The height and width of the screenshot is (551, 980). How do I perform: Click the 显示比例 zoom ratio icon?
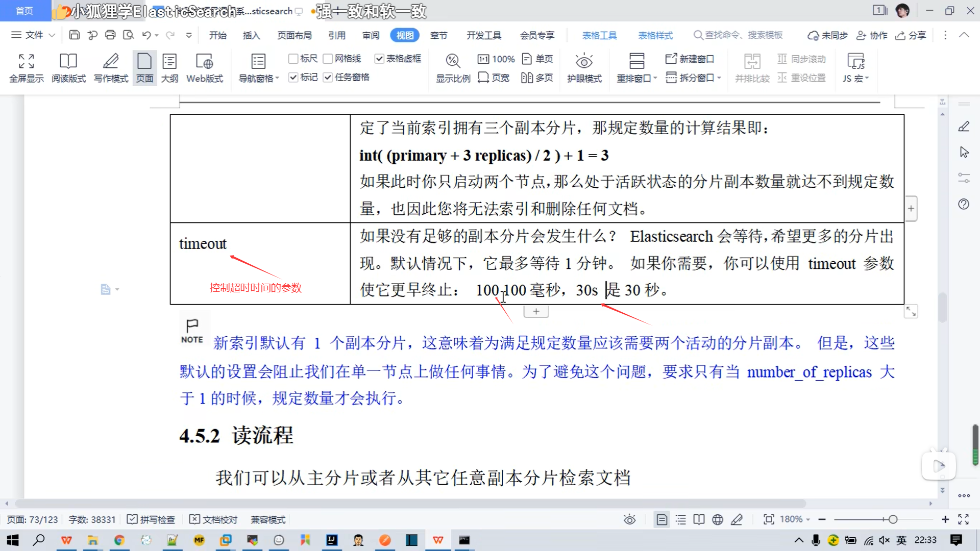(452, 62)
